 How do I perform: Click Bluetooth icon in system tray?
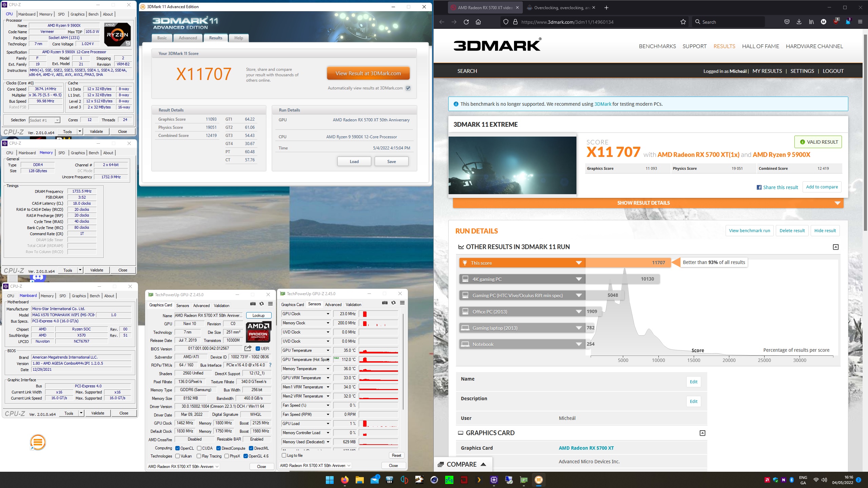(x=791, y=480)
